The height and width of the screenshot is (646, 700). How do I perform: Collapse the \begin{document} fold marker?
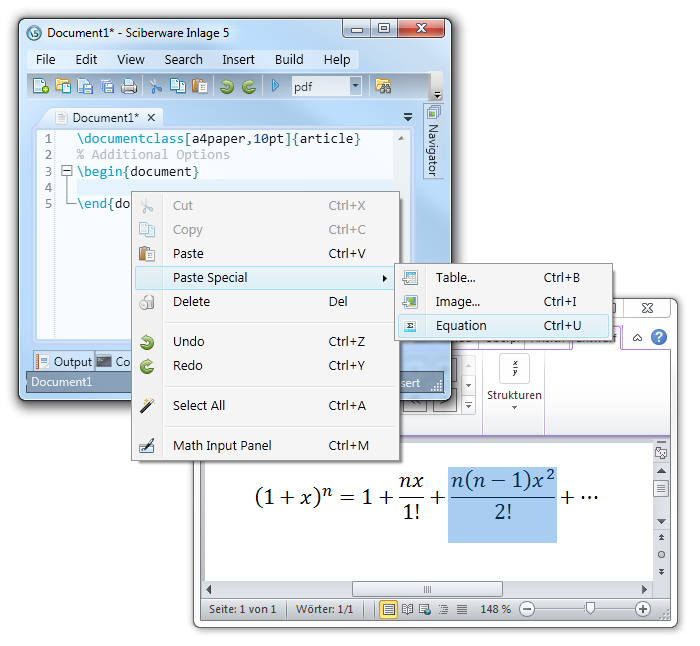[x=67, y=171]
